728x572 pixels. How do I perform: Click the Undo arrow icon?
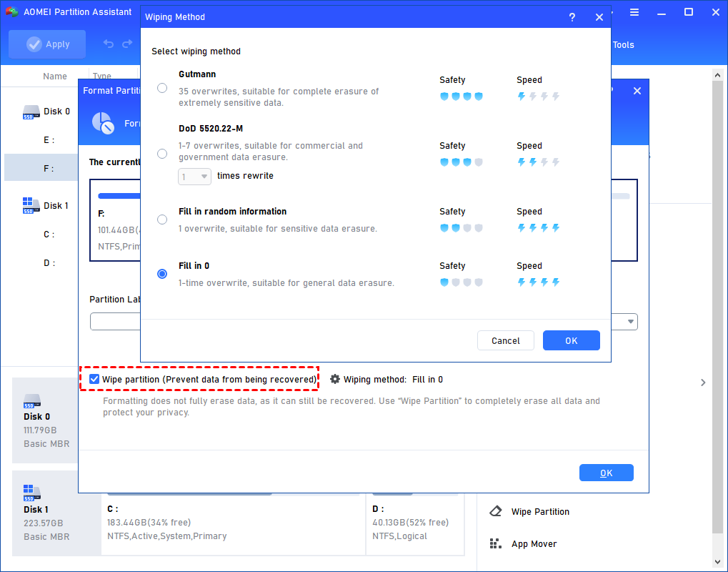click(x=108, y=44)
